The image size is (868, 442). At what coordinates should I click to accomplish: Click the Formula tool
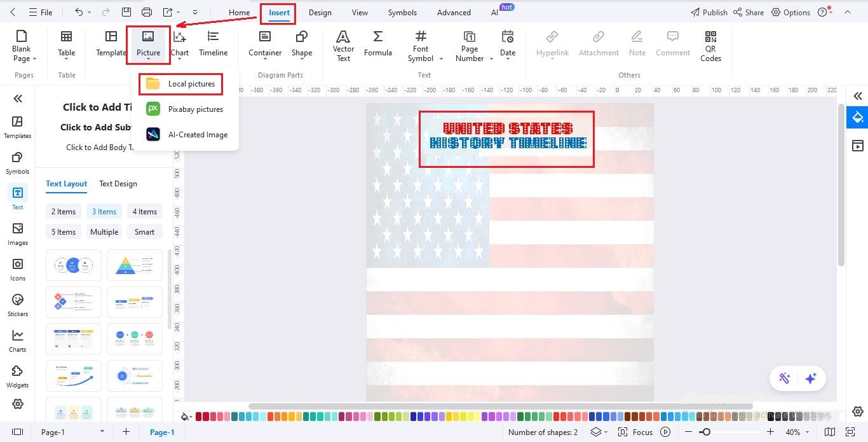378,44
